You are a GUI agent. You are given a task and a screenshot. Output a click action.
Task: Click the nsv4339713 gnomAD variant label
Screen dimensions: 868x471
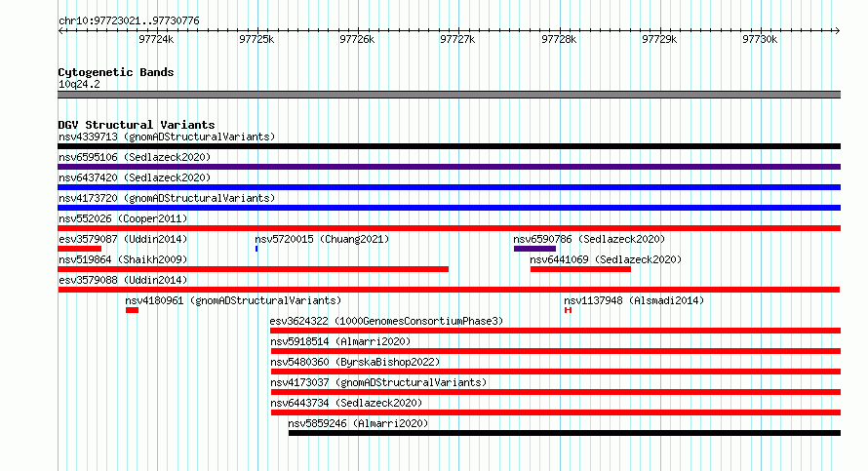[x=167, y=137]
